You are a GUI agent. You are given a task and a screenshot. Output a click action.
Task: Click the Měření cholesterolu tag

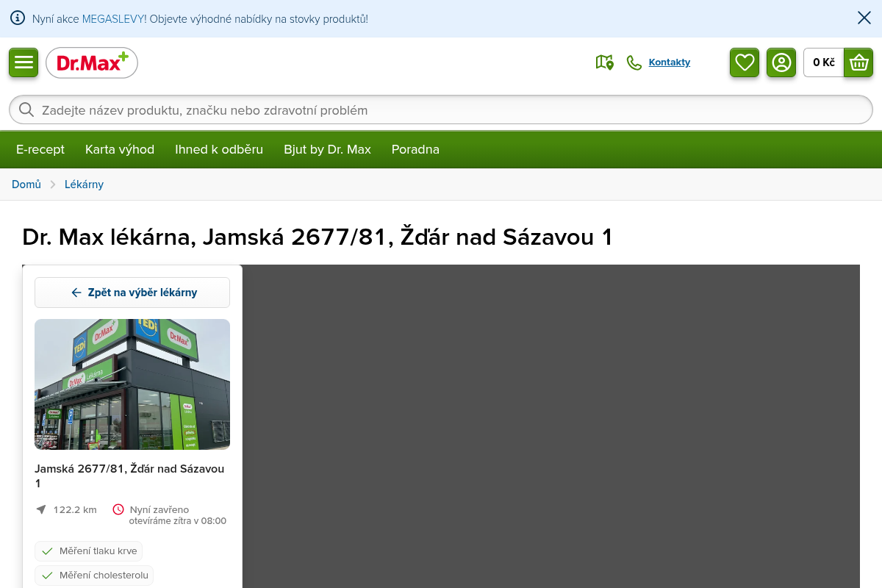[94, 576]
